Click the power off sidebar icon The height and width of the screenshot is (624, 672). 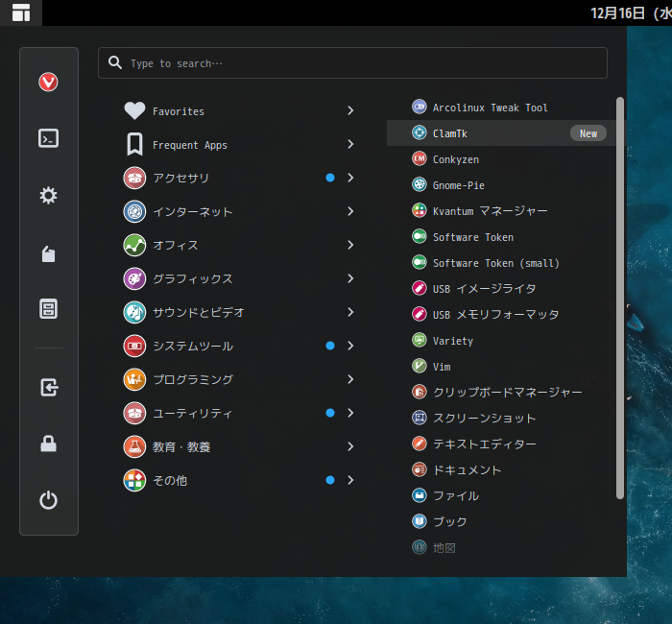48,500
